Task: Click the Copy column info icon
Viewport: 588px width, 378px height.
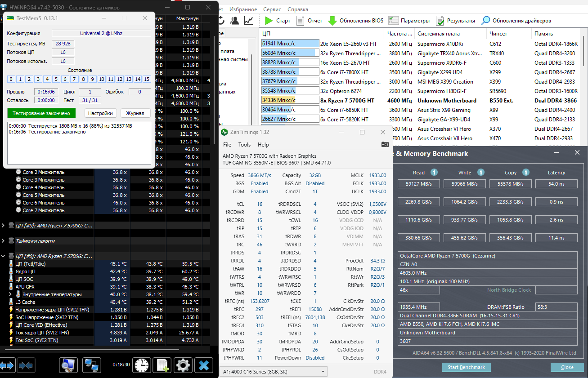Action: 526,172
